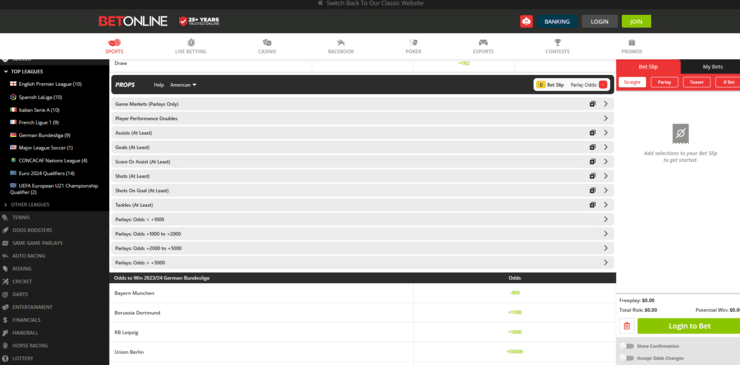Collapse the Top Leagues section
This screenshot has width=740, height=365.
coord(24,72)
